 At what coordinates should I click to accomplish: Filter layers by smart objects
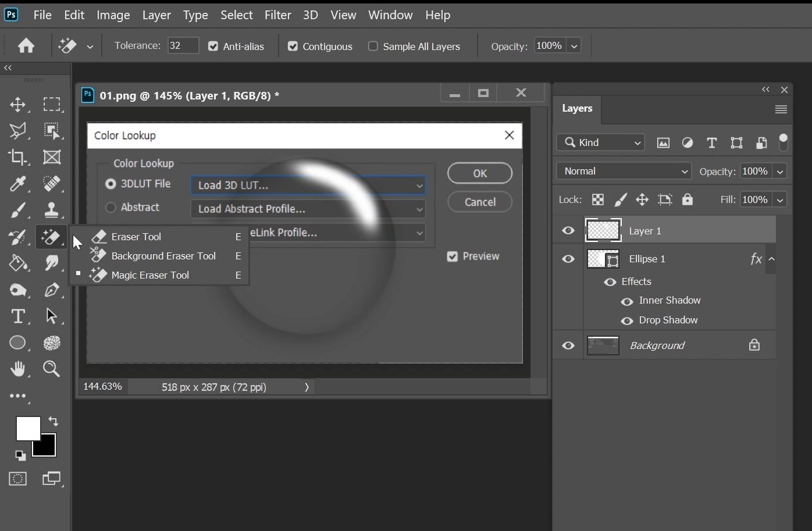[761, 142]
